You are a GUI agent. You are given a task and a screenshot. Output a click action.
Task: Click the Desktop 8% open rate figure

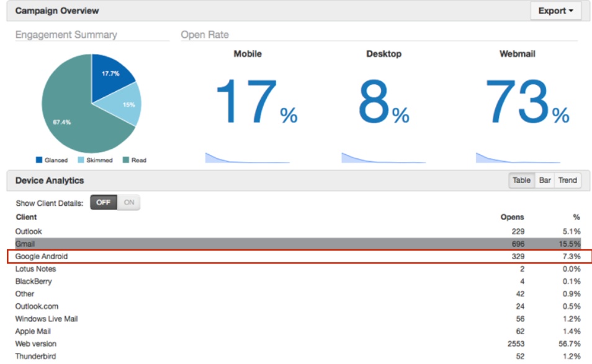[384, 101]
